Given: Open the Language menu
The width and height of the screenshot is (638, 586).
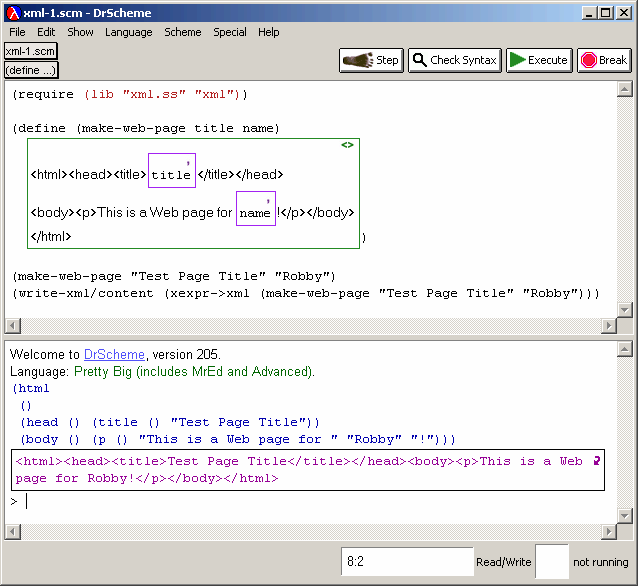Looking at the screenshot, I should click(129, 32).
